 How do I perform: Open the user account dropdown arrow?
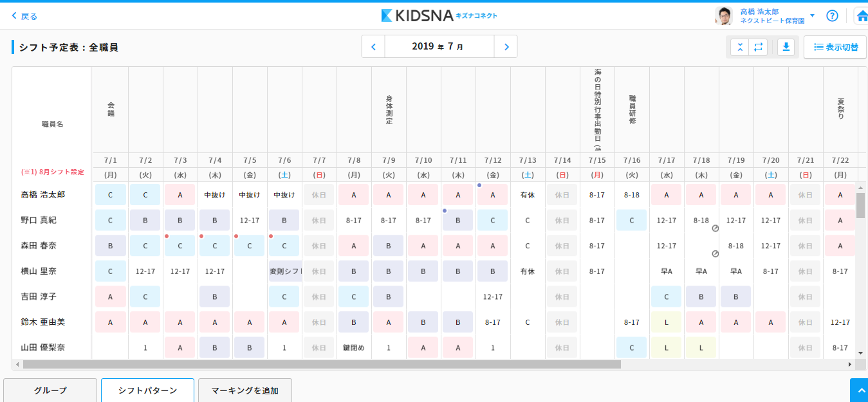coord(812,16)
